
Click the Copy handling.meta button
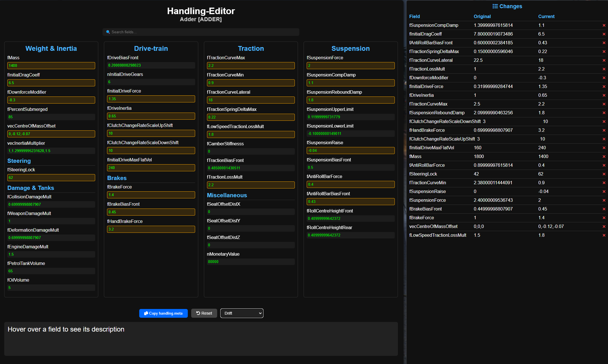[163, 313]
